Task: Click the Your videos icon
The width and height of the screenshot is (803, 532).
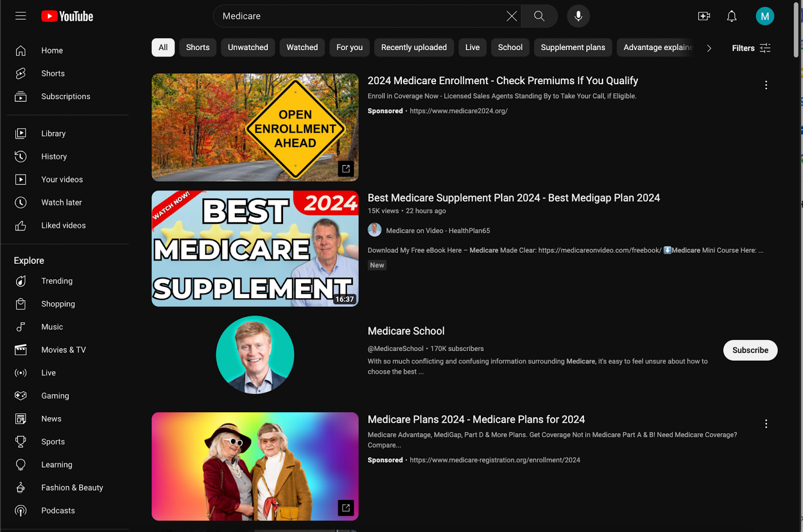Action: 21,180
